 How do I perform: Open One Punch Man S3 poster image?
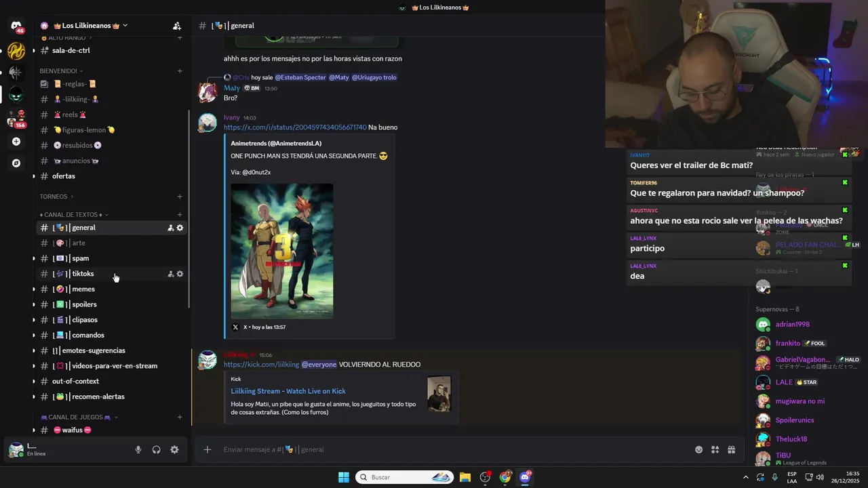pos(282,251)
